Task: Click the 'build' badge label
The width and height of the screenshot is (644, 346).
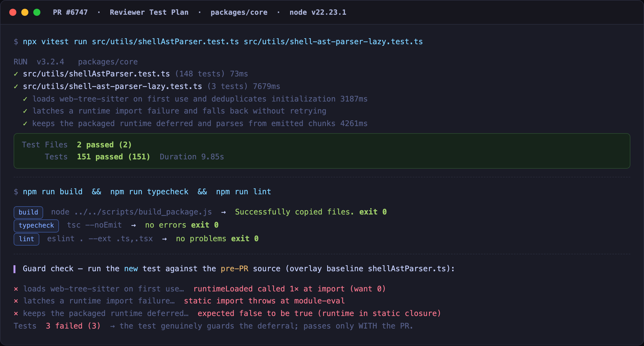Action: [x=28, y=212]
